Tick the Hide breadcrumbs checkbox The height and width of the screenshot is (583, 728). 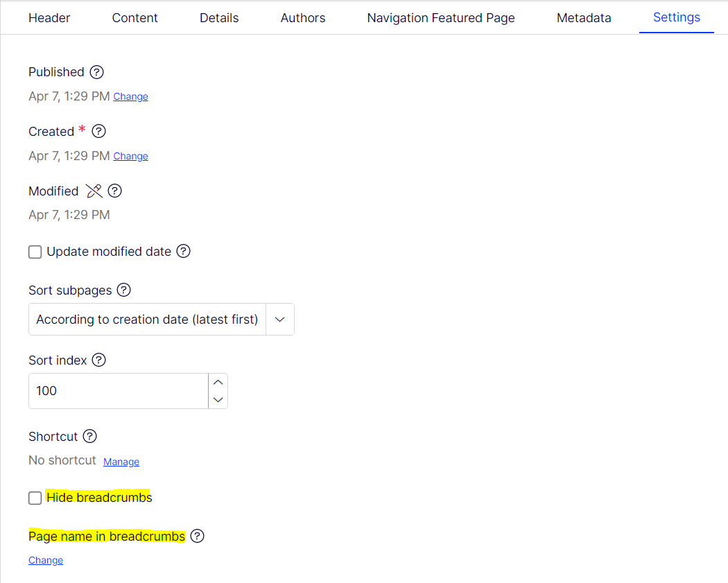click(35, 498)
